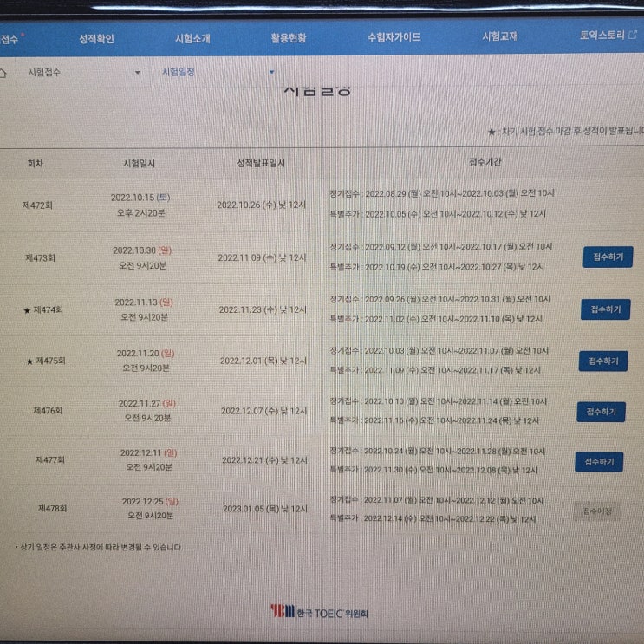Click score release date 2022.12.07 (수)

pyautogui.click(x=264, y=411)
